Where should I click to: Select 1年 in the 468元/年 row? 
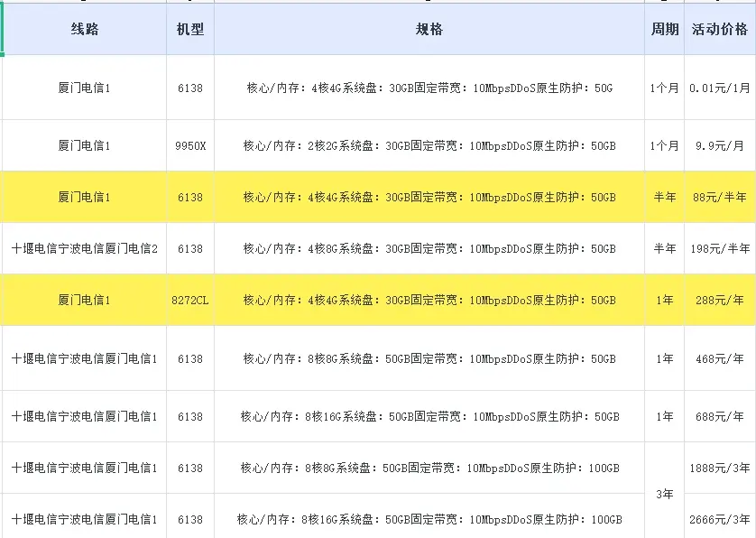664,358
